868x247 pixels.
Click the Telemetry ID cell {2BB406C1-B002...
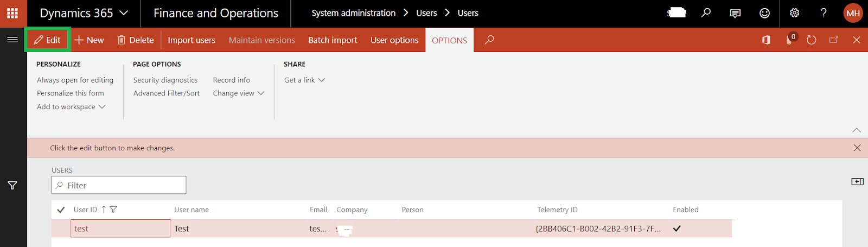click(598, 229)
